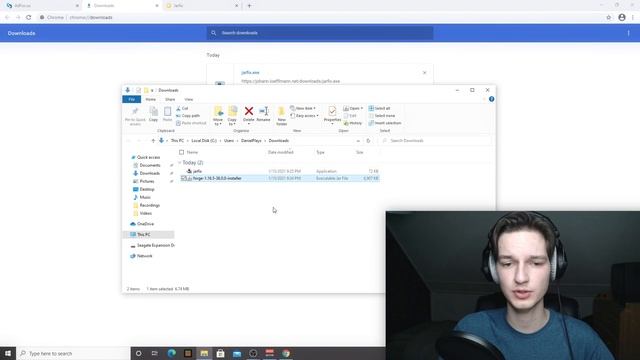Switch to the View ribbon tab
Viewport: 640px width, 360px height.
pos(189,99)
